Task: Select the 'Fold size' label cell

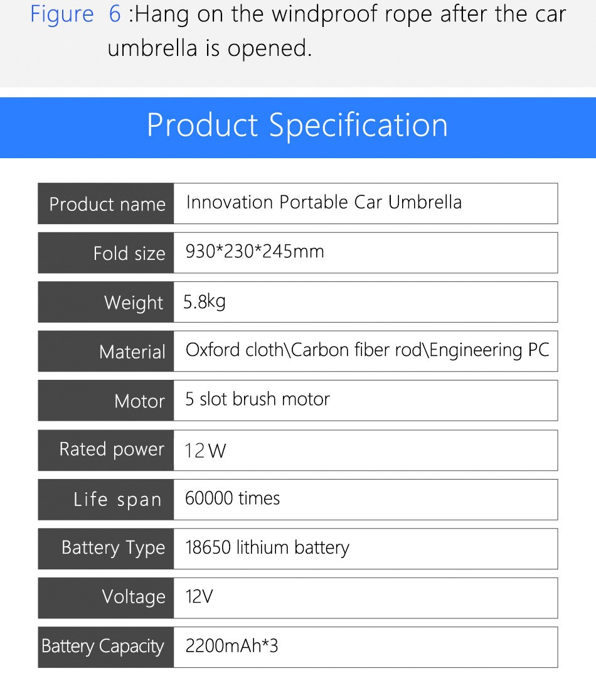Action: (106, 252)
